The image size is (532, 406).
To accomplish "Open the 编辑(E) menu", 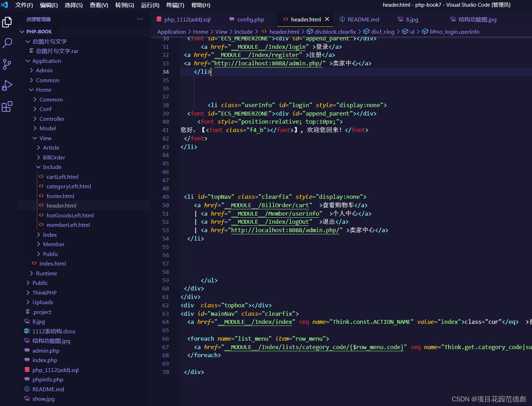I will pos(49,5).
